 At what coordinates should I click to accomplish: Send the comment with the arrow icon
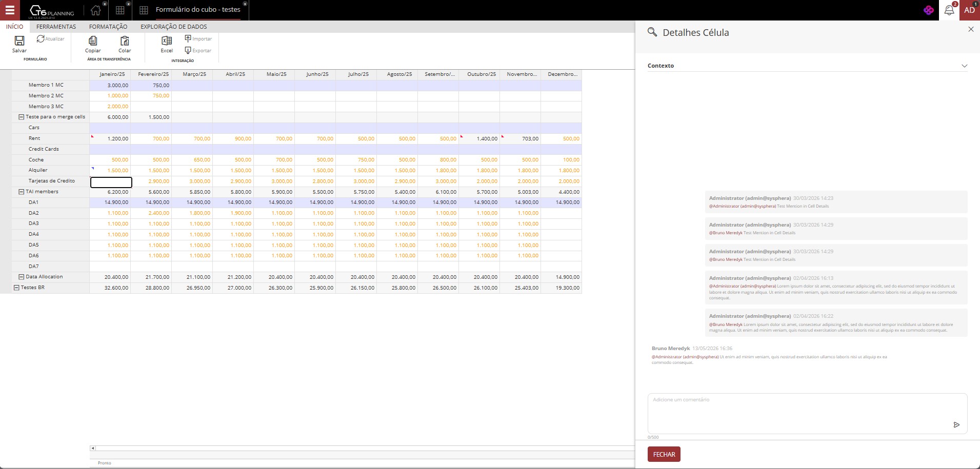tap(956, 424)
